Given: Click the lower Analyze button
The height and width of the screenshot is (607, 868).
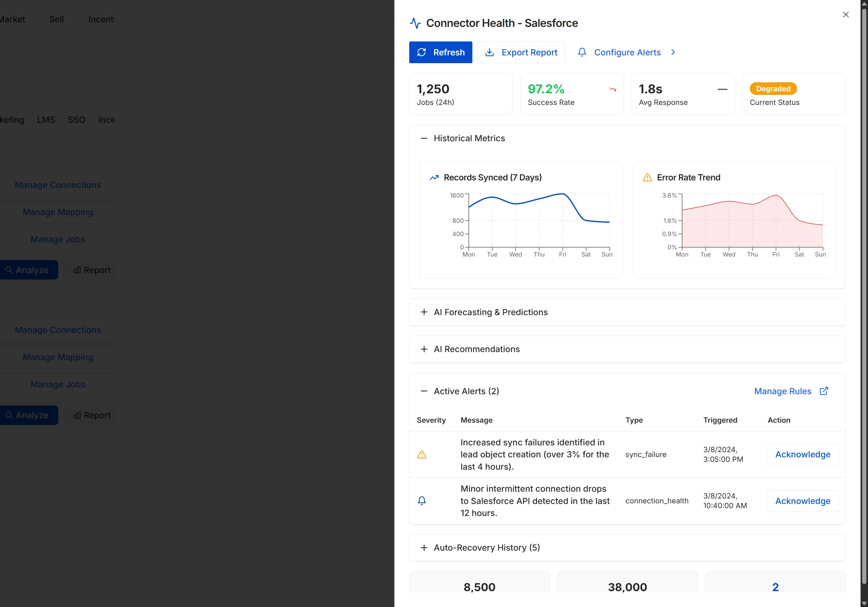Looking at the screenshot, I should coord(29,415).
